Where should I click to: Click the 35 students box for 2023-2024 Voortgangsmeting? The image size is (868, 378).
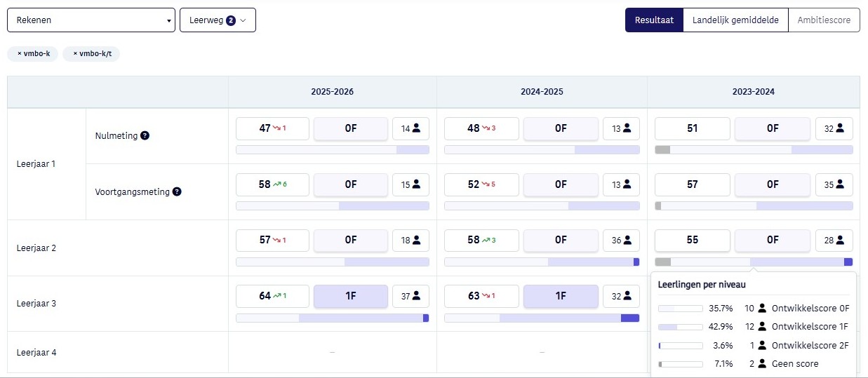tap(834, 184)
